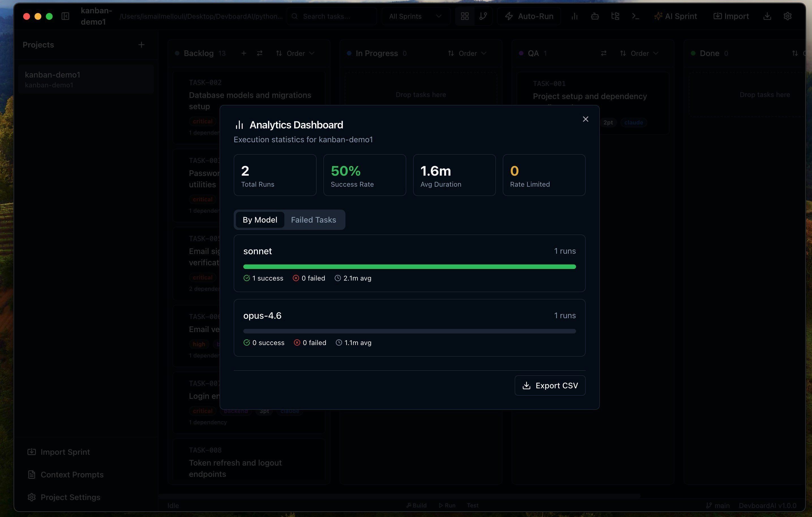
Task: Click the task search field
Action: (x=332, y=16)
